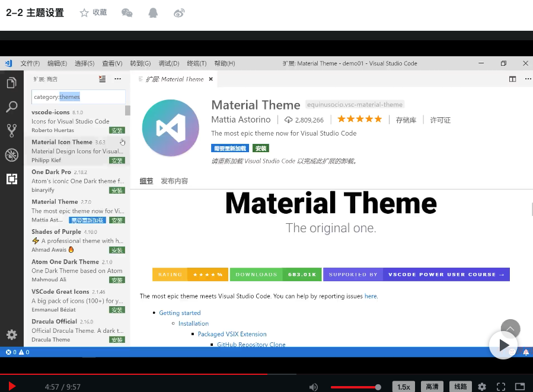Viewport: 533px width, 392px height.
Task: Change playback speed from 1.5x
Action: click(x=404, y=387)
